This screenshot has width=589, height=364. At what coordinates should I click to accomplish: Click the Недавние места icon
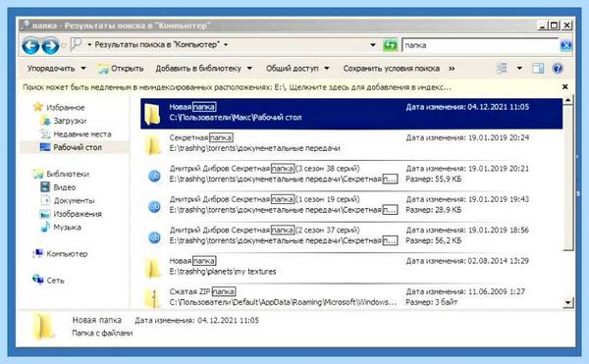45,134
